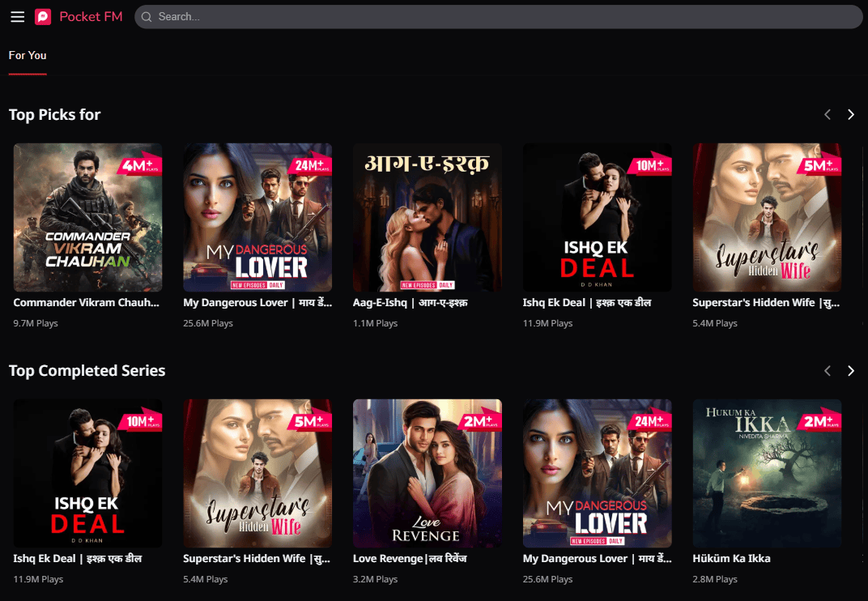868x601 pixels.
Task: Click My Dangerous Lover title in Top Completed Series
Action: pos(598,558)
